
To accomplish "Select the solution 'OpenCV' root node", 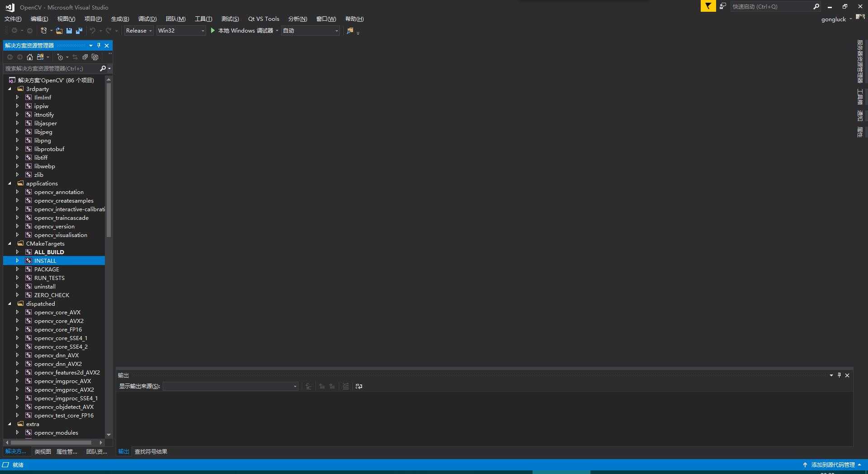I will (x=56, y=80).
